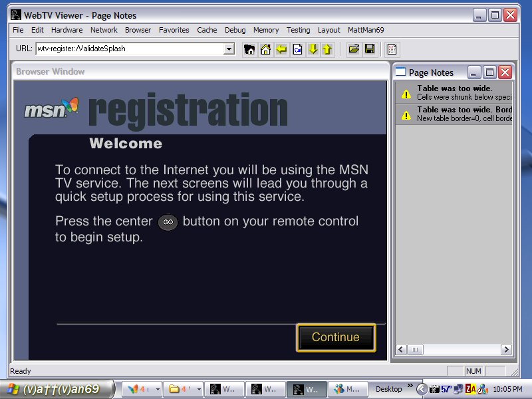Open the Edit menu
Screen dimensions: 532x399
coord(37,30)
